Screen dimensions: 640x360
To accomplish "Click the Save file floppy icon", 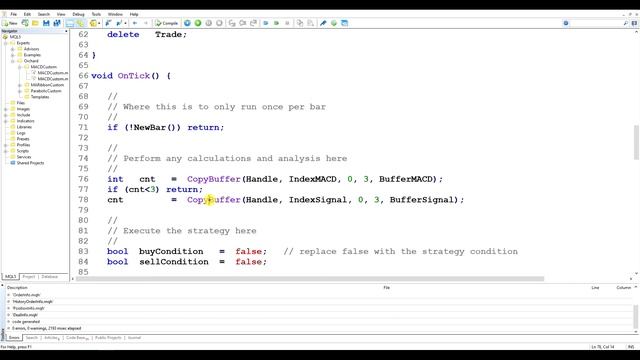I will [x=46, y=23].
